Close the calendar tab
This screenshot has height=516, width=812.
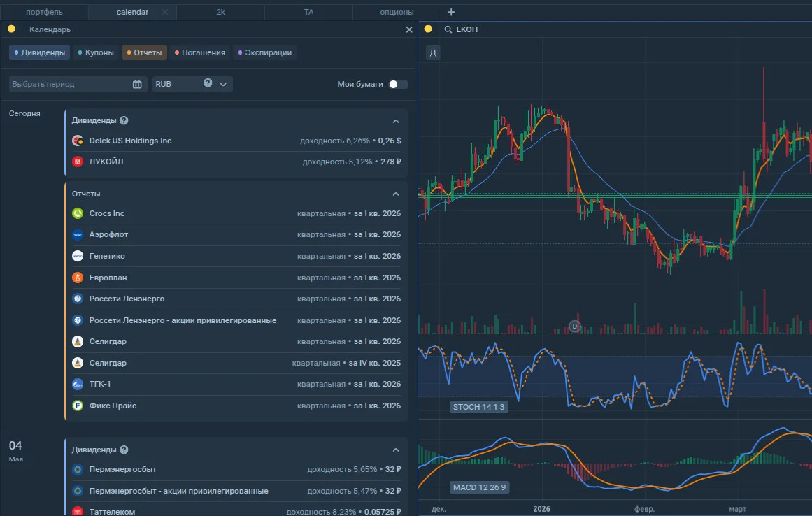[x=164, y=12]
